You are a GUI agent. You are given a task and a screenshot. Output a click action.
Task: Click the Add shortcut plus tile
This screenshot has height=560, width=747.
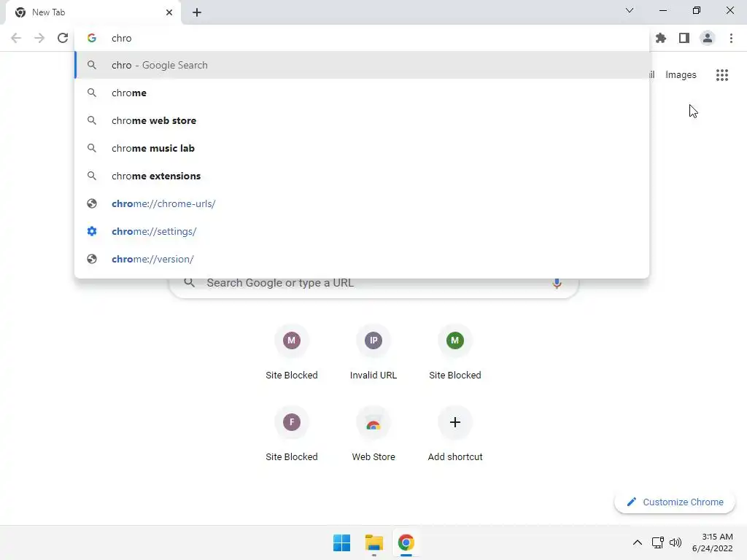click(455, 435)
